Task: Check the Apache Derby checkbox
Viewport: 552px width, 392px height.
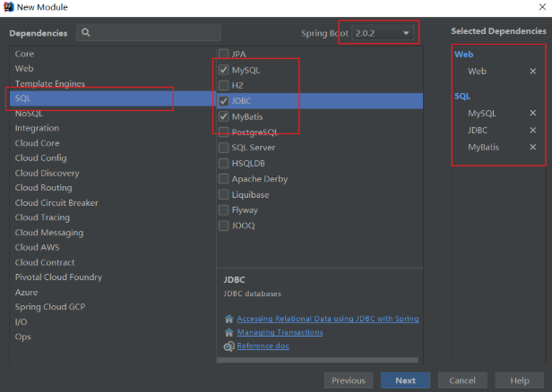Action: pyautogui.click(x=223, y=179)
